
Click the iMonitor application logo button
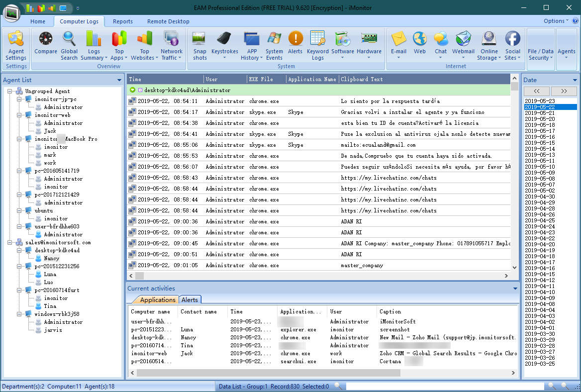(11, 14)
